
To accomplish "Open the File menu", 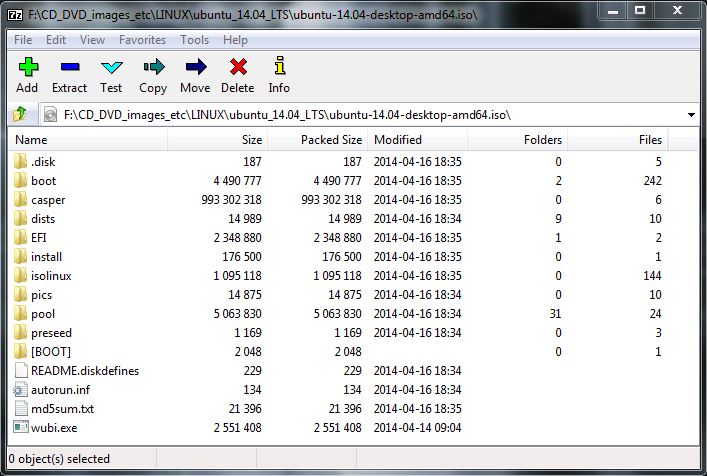I will point(23,40).
